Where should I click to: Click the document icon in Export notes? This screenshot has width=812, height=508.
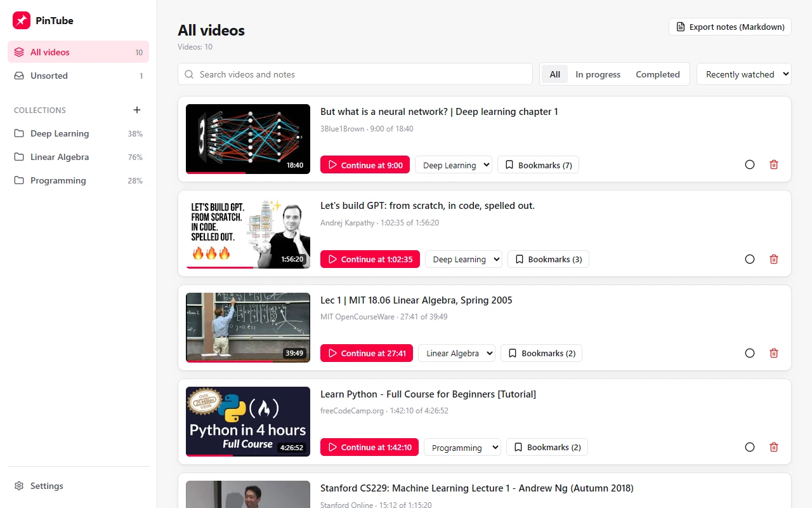pyautogui.click(x=681, y=27)
